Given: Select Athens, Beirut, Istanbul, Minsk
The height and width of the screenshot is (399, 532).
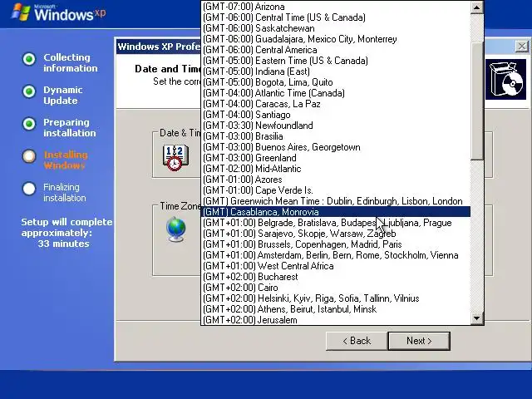Looking at the screenshot, I should pos(336,309).
